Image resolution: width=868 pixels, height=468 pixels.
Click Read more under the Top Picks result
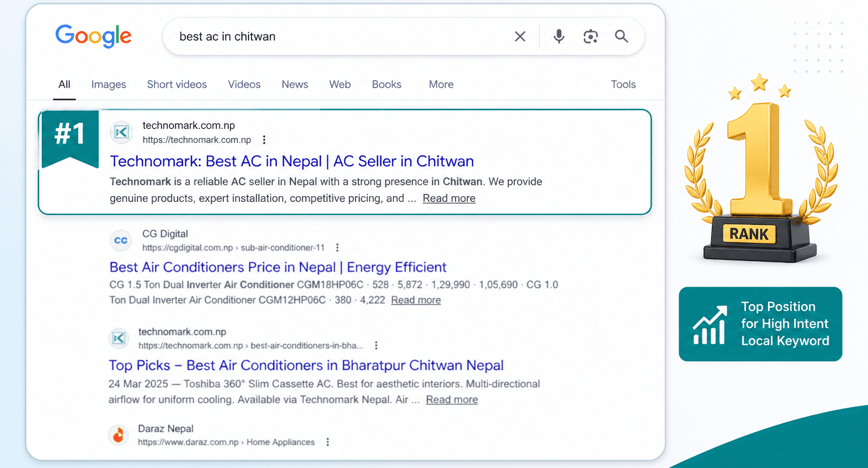point(452,400)
